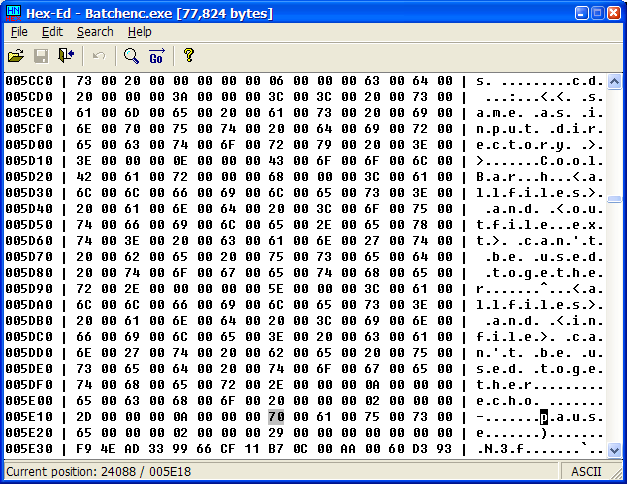
Task: Click byte 3A in row 005CD0
Action: [180, 97]
